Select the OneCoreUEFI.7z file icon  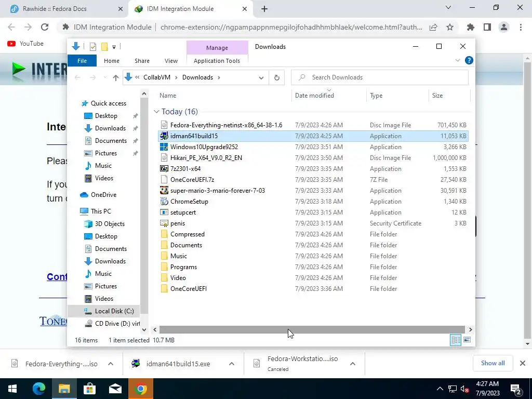click(x=164, y=179)
